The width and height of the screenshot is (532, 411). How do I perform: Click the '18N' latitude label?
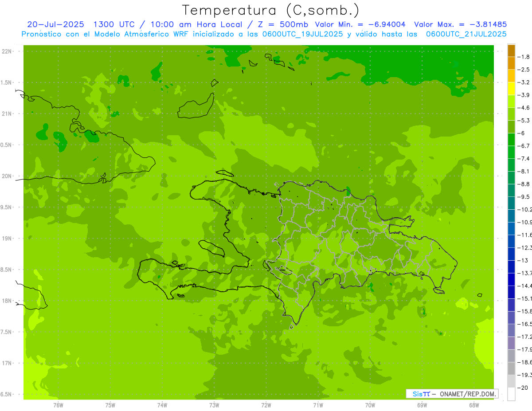point(7,301)
